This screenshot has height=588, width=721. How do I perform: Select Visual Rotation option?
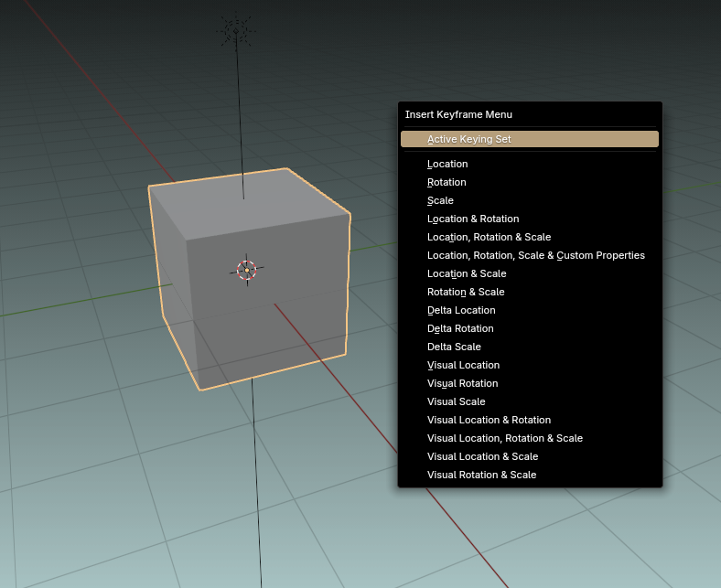click(529, 383)
